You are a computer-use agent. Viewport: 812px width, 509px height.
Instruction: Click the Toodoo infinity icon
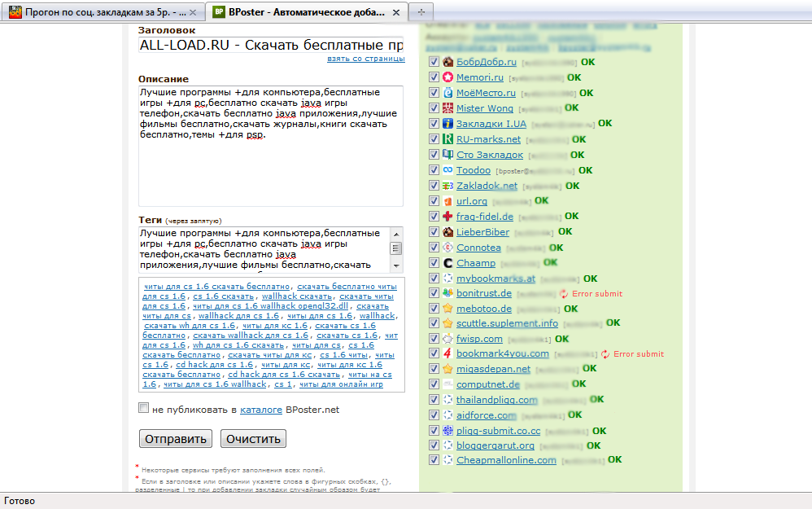[448, 170]
